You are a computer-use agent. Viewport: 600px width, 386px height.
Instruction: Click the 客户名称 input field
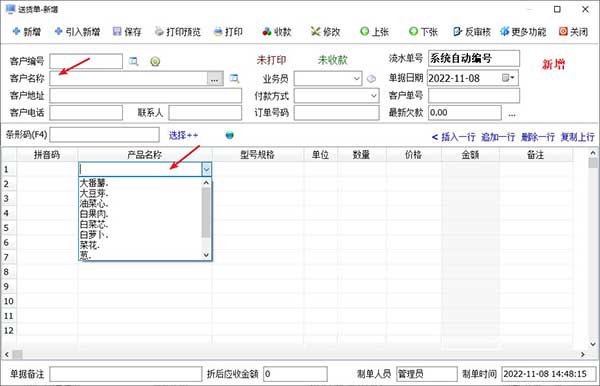click(x=129, y=79)
